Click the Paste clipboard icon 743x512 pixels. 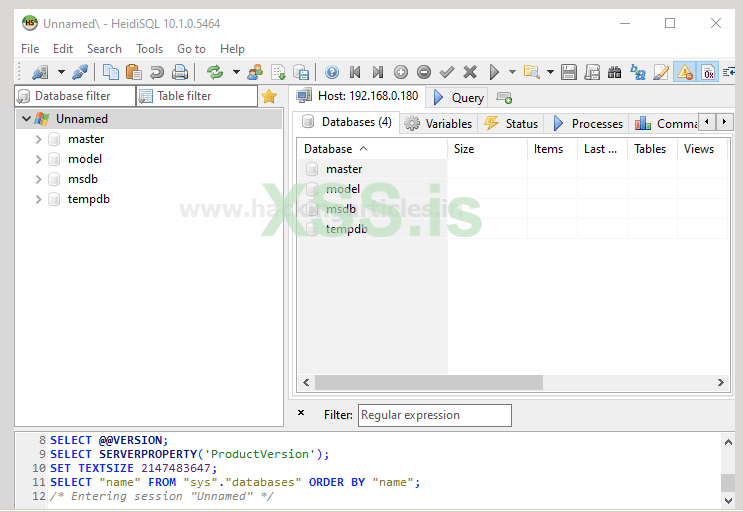134,72
